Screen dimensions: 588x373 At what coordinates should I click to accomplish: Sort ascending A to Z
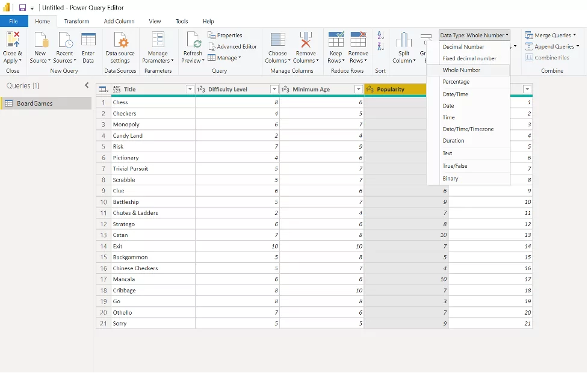click(380, 35)
